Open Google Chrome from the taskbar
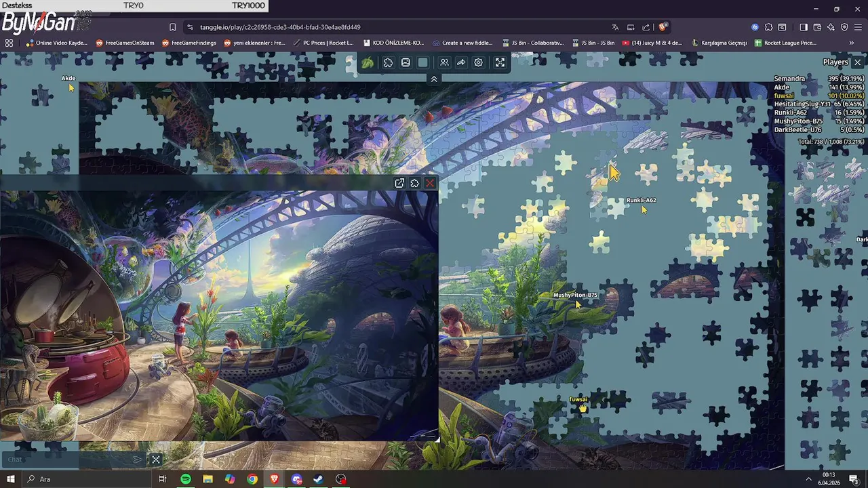Screen dimensions: 868x488 pos(252,479)
